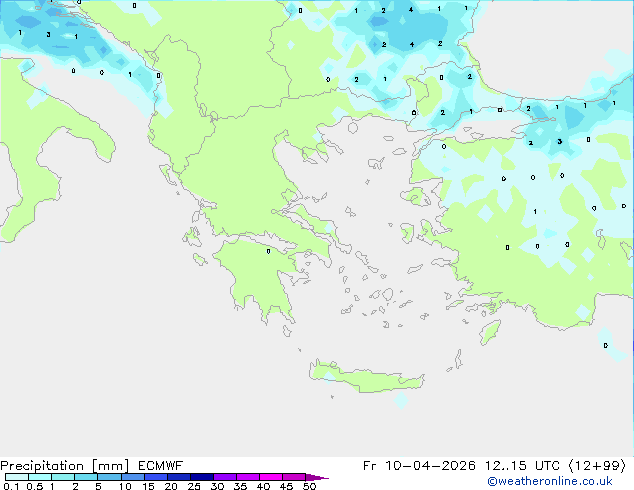This screenshot has height=490, width=634.
Task: Click the '0.5' legend scale label
Action: [x=35, y=486]
